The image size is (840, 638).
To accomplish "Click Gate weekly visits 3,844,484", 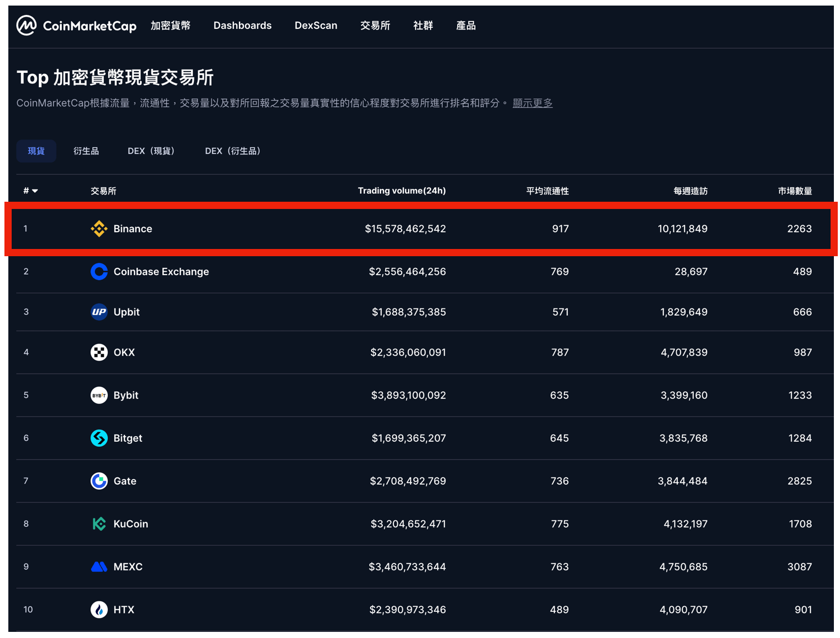I will (x=683, y=481).
